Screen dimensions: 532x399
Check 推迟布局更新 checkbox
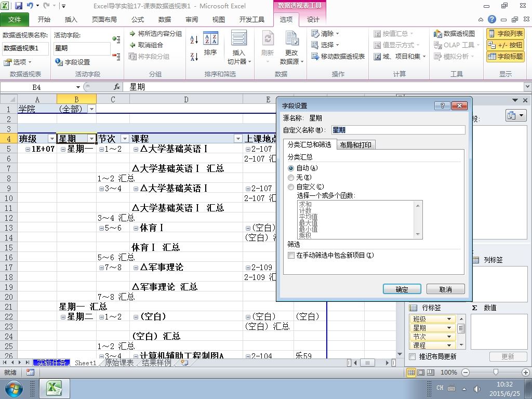click(412, 356)
